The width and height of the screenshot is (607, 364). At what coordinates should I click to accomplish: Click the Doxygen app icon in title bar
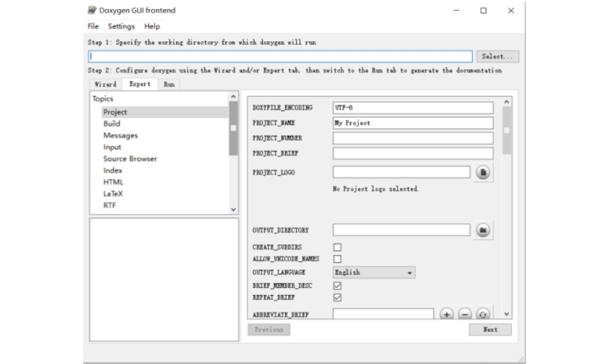point(92,10)
